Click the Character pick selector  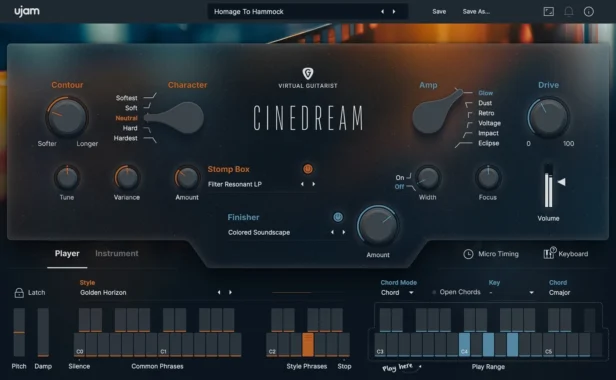(x=175, y=117)
